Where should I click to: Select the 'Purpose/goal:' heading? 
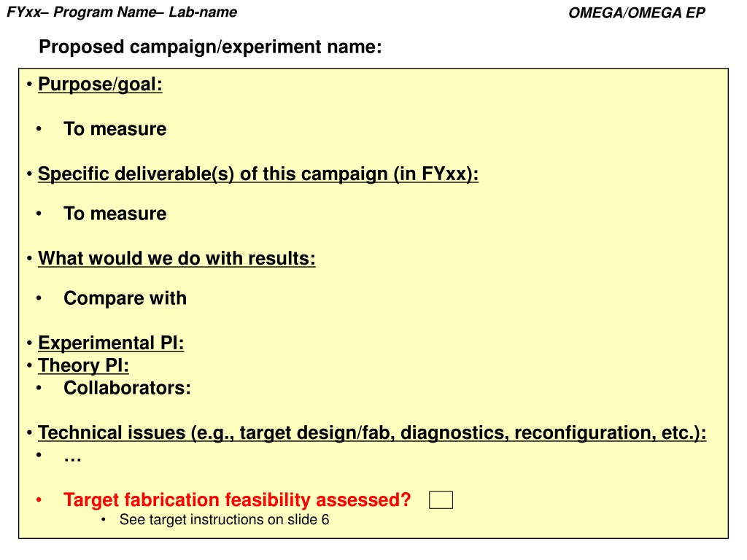point(100,85)
